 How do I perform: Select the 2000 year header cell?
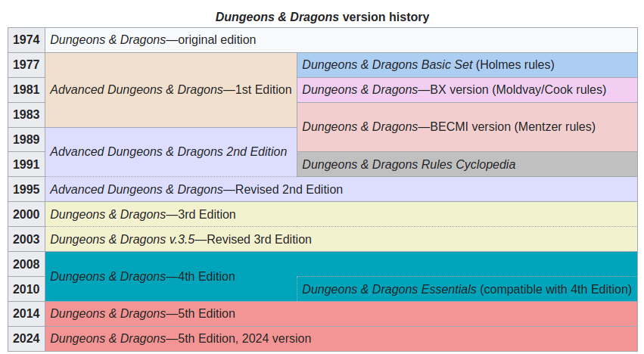click(x=26, y=214)
